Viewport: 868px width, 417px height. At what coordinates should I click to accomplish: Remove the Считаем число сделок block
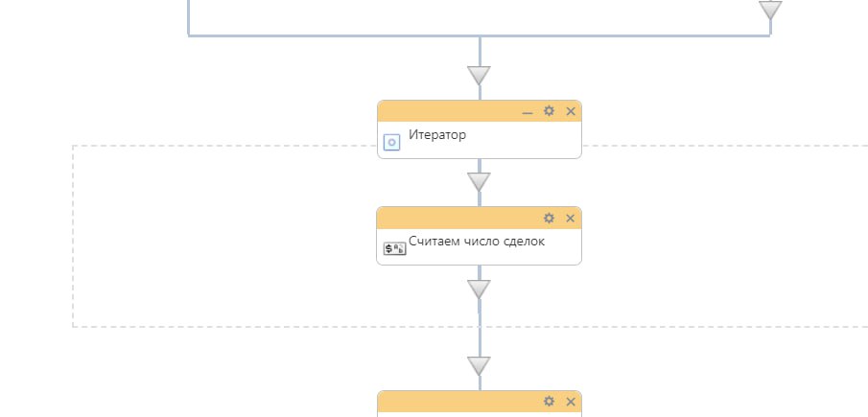coord(571,218)
